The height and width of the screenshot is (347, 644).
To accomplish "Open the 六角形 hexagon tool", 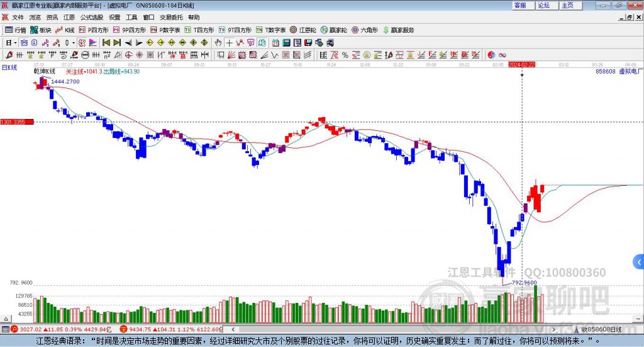I will click(365, 30).
